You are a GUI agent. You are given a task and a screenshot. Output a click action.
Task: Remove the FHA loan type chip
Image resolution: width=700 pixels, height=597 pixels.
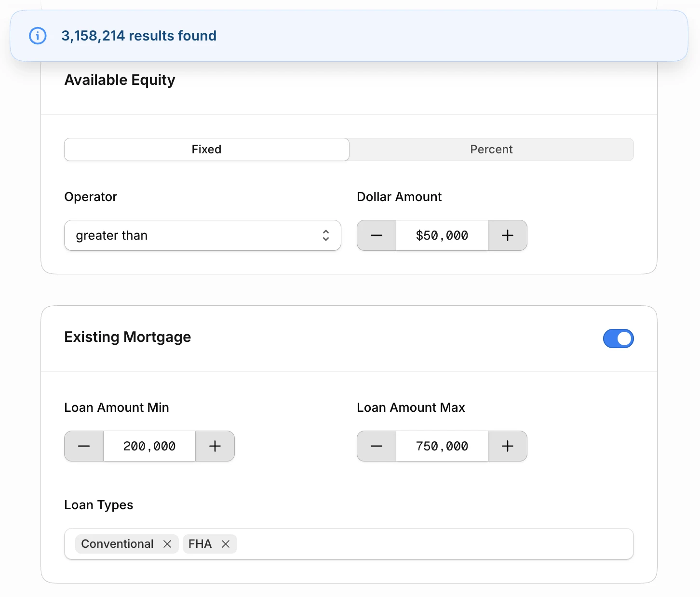[x=225, y=544]
